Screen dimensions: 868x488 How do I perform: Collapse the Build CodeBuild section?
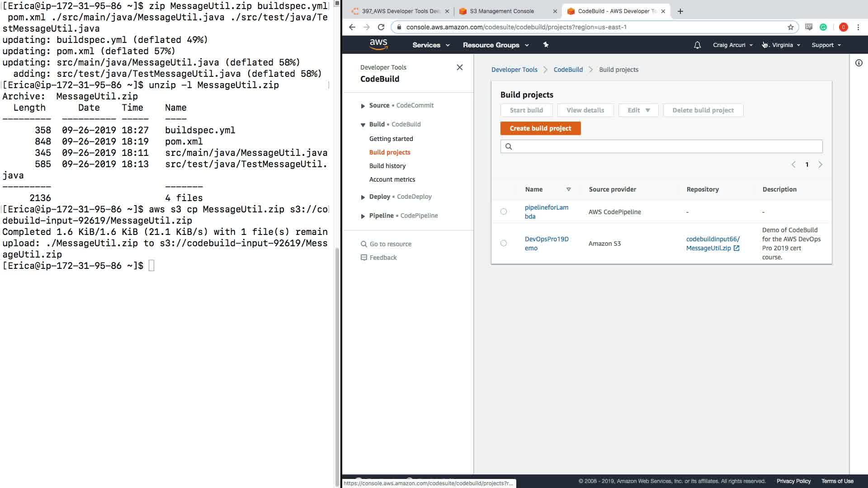(x=363, y=125)
